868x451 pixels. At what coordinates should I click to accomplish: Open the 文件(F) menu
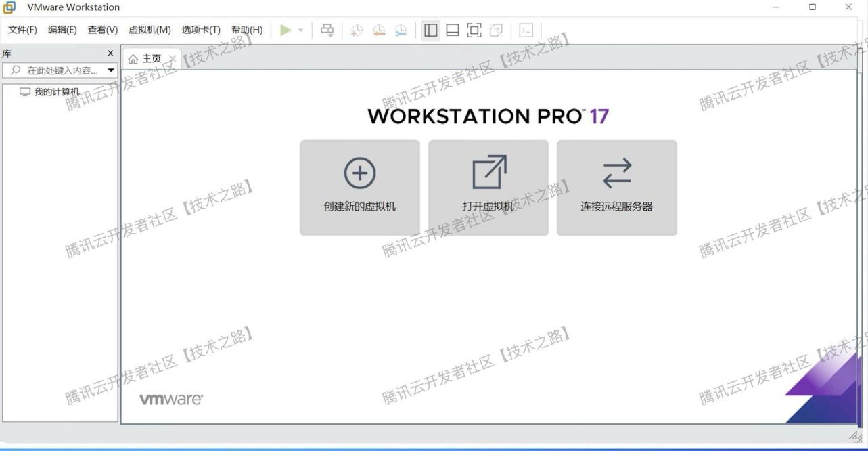(22, 30)
